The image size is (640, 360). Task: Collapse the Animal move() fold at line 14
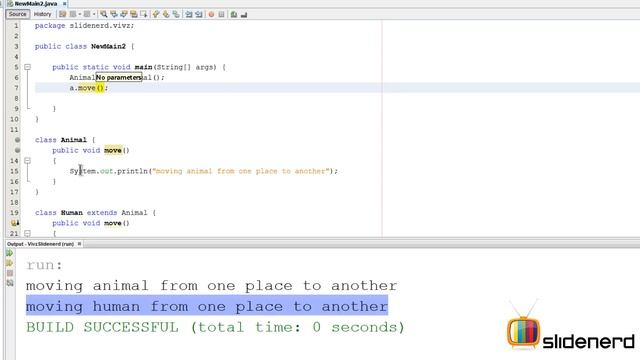pyautogui.click(x=27, y=161)
